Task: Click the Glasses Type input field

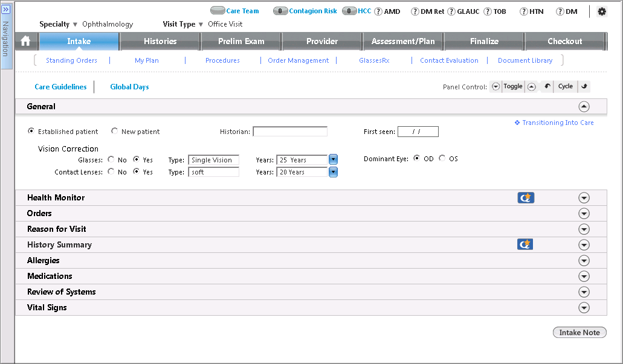Action: click(214, 160)
